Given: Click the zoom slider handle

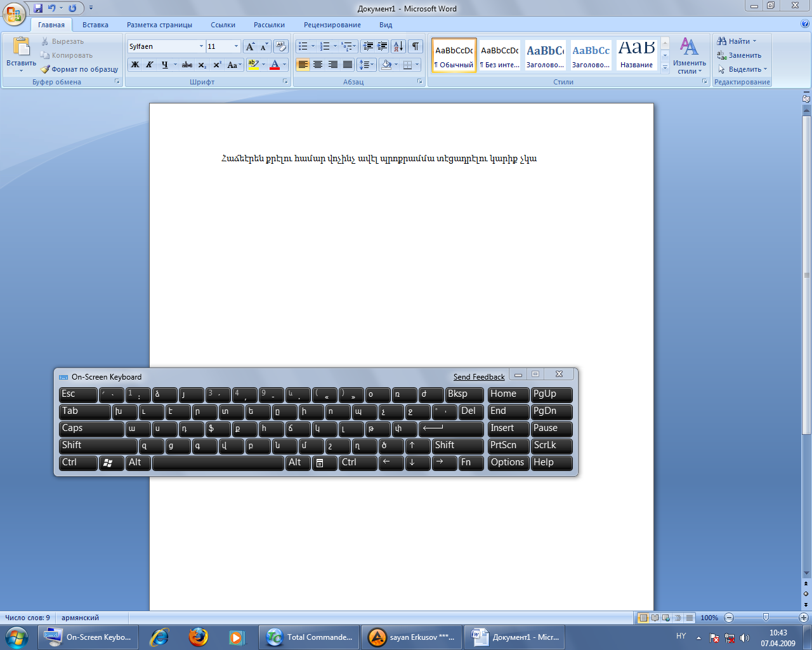Looking at the screenshot, I should click(766, 618).
